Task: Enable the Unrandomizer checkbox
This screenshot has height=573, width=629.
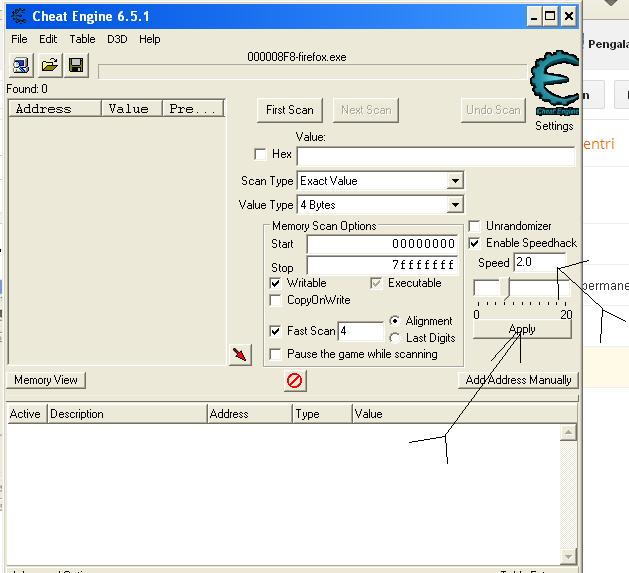Action: 474,226
